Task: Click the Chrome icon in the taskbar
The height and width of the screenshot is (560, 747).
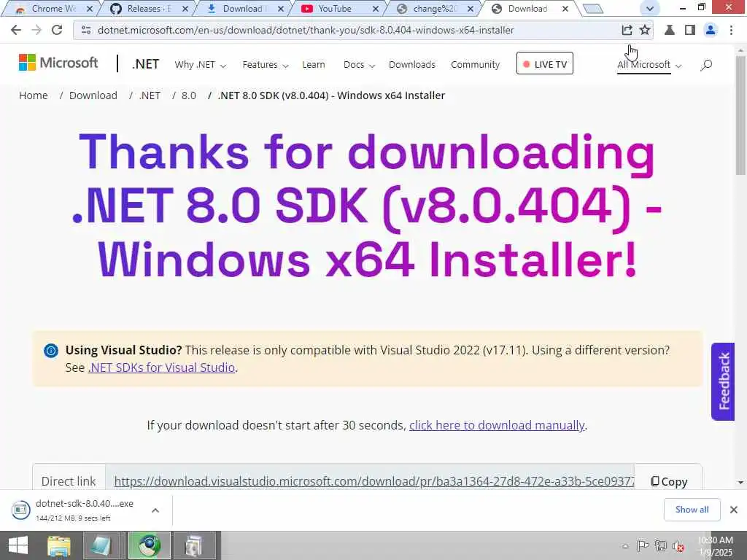Action: [150, 545]
